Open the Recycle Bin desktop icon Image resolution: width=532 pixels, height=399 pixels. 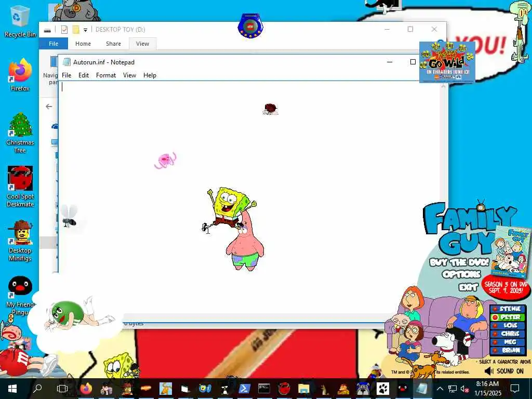(x=20, y=21)
